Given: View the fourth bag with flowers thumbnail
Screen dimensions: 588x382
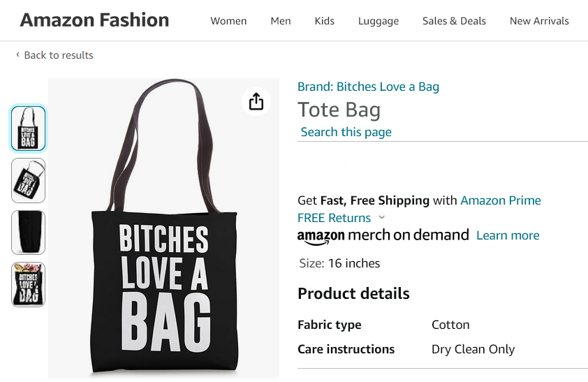Looking at the screenshot, I should 29,284.
